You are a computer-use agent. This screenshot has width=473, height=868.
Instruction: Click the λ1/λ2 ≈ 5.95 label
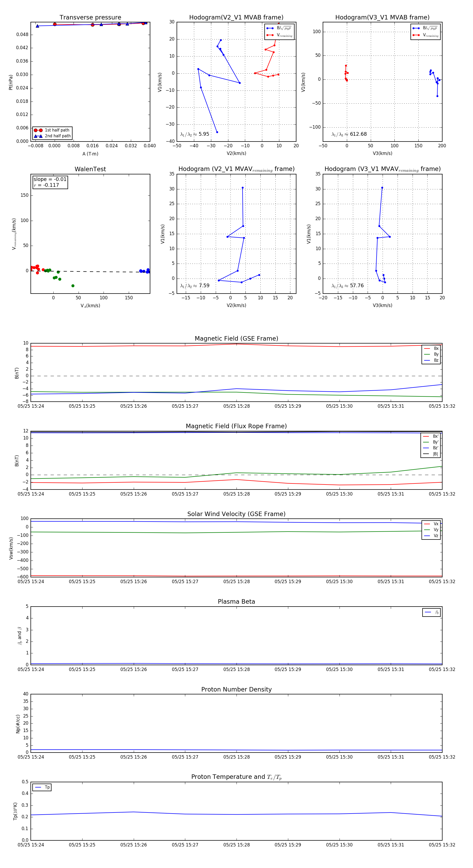point(194,134)
